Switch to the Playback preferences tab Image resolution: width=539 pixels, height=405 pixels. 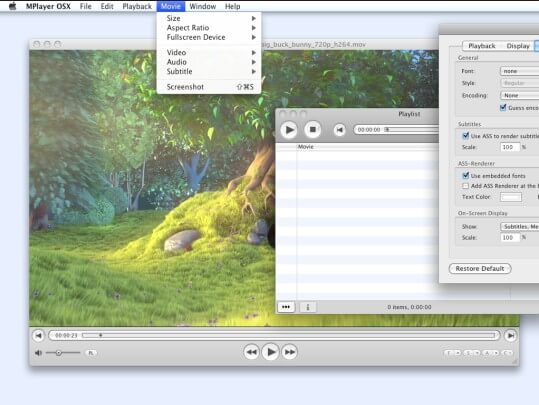pos(482,46)
